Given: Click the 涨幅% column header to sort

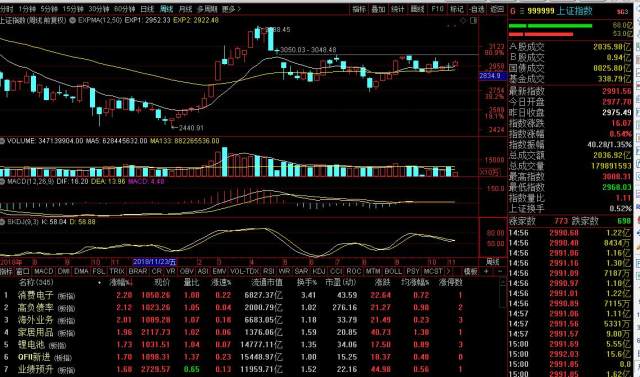Looking at the screenshot, I should (121, 282).
